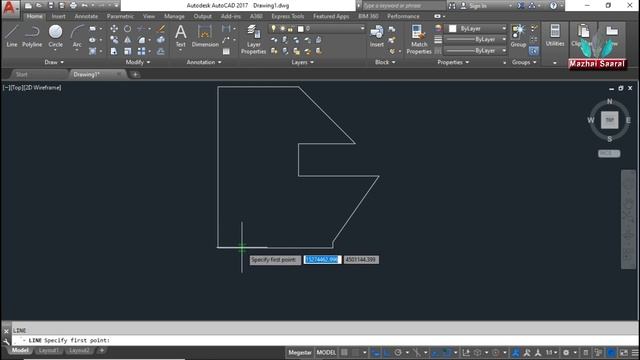640x360 pixels.
Task: Toggle layer on/off lightbulb in Layers dropdown
Action: (x=273, y=29)
